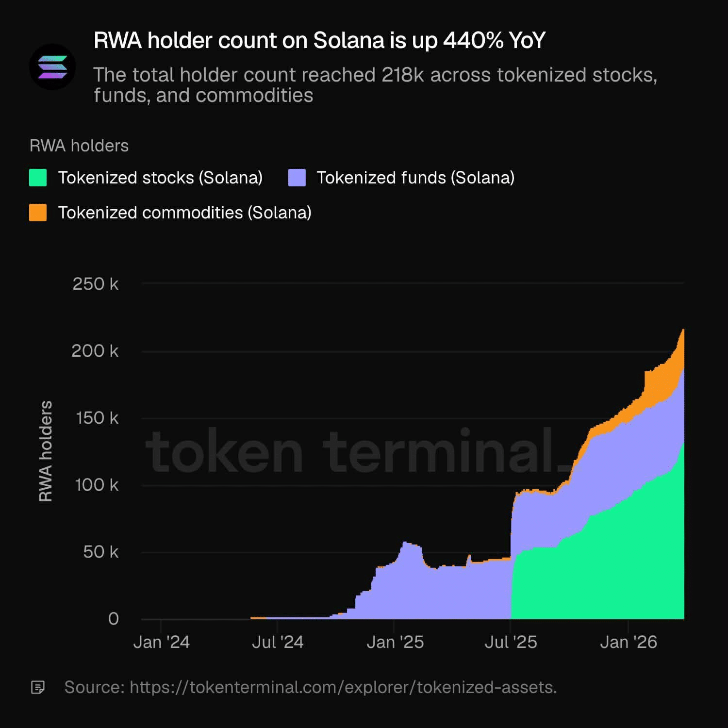This screenshot has height=728, width=728.
Task: Select the Jul '25 x-axis label
Action: (511, 642)
